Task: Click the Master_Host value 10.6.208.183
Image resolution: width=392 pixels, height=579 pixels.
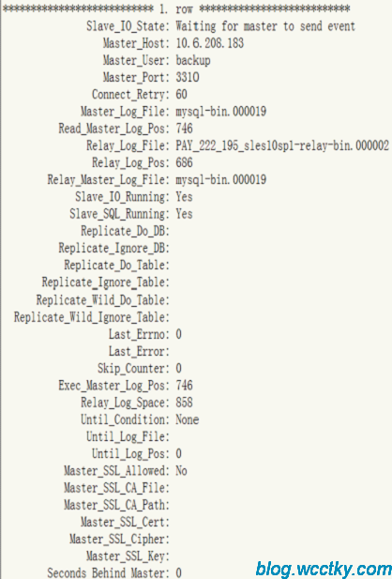Action: click(210, 43)
